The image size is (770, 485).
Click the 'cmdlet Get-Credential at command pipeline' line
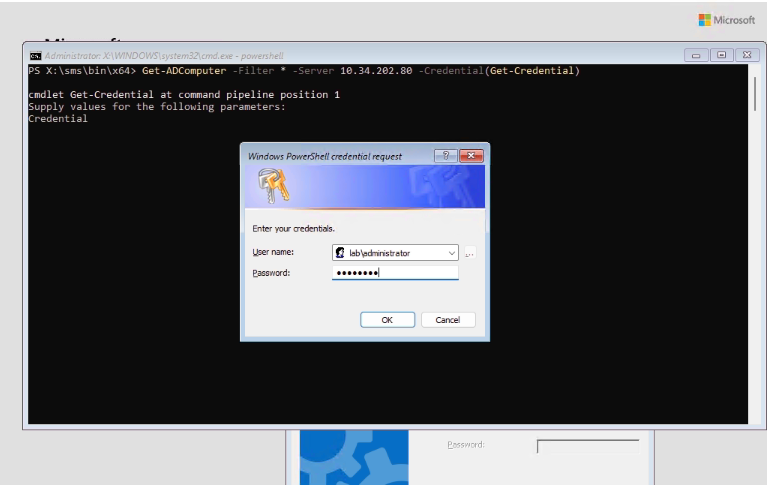click(x=184, y=94)
